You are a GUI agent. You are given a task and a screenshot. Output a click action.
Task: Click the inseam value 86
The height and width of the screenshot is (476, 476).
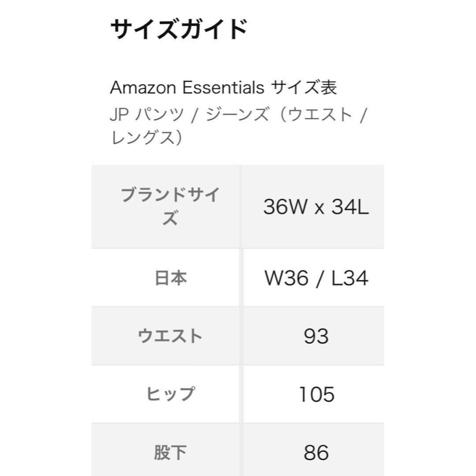(316, 453)
